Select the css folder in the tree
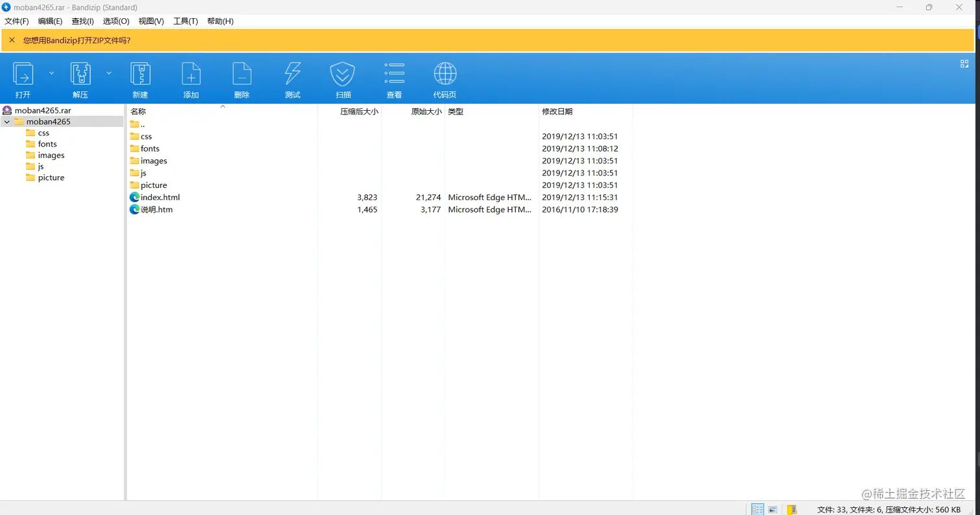 [x=43, y=133]
